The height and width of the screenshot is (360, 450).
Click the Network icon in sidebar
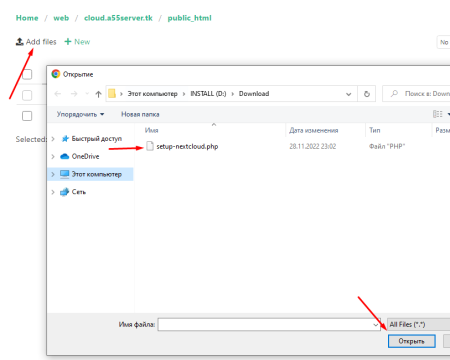64,192
